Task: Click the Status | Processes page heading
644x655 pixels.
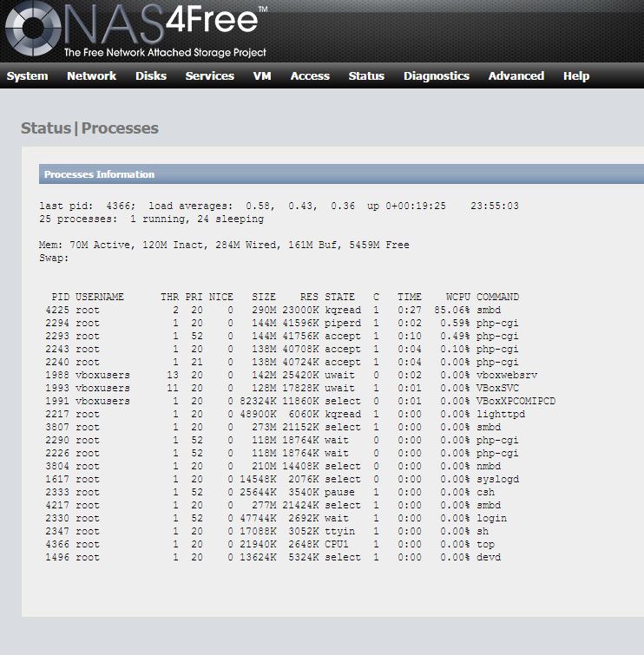Action: point(90,128)
